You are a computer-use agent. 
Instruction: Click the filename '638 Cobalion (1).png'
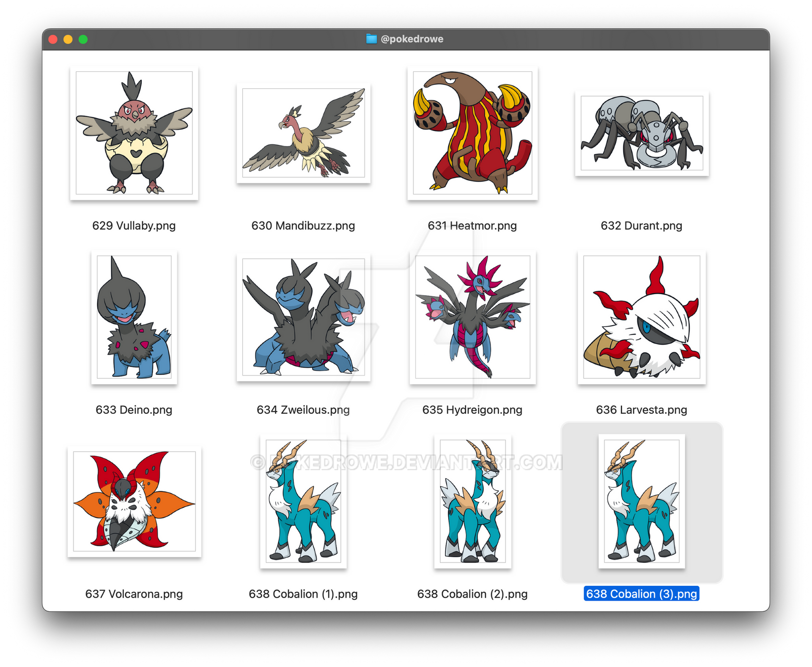[303, 594]
